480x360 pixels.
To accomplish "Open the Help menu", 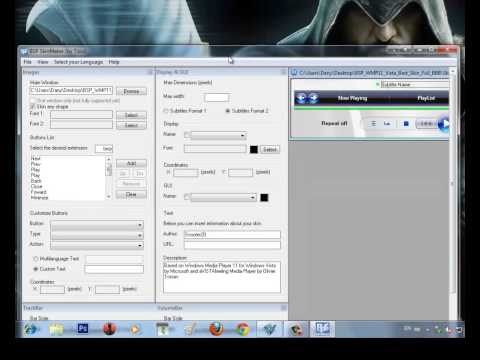I will pyautogui.click(x=114, y=62).
